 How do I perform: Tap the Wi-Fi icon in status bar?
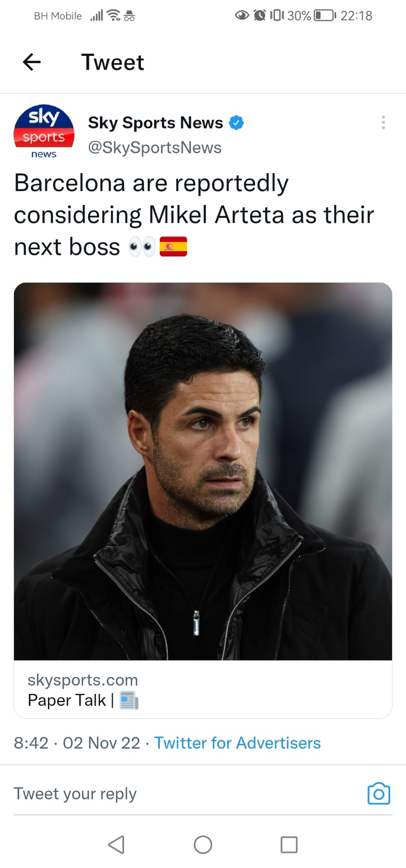point(113,16)
